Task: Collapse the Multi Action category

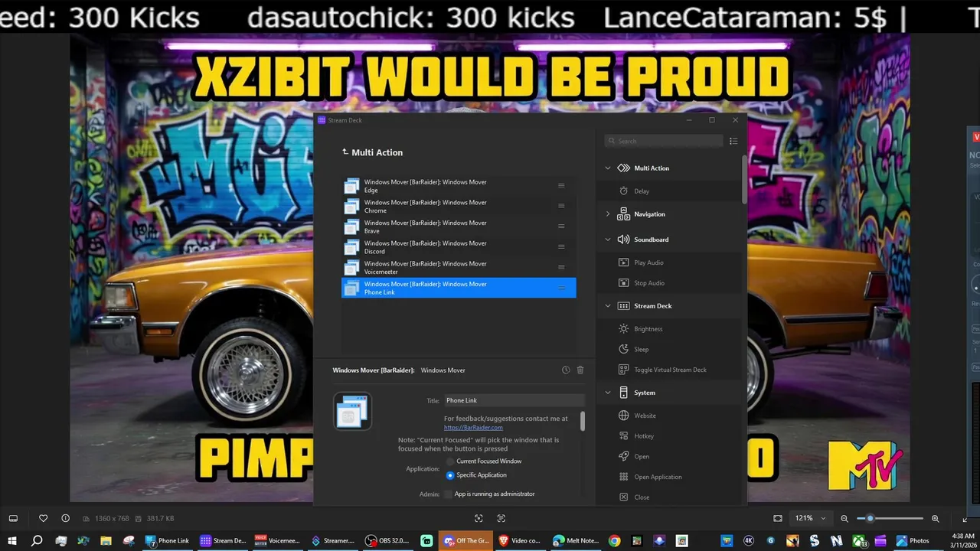Action: 608,168
